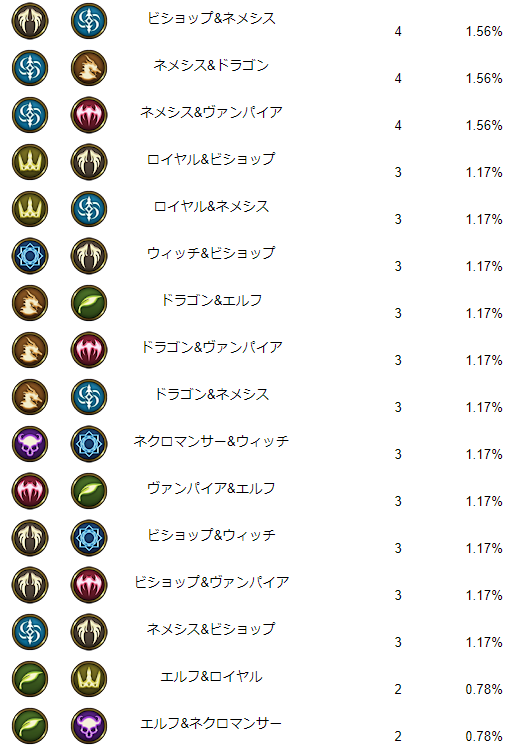Click 1.56% value in ビショップ&ネメシス row
The height and width of the screenshot is (751, 519).
tap(484, 32)
